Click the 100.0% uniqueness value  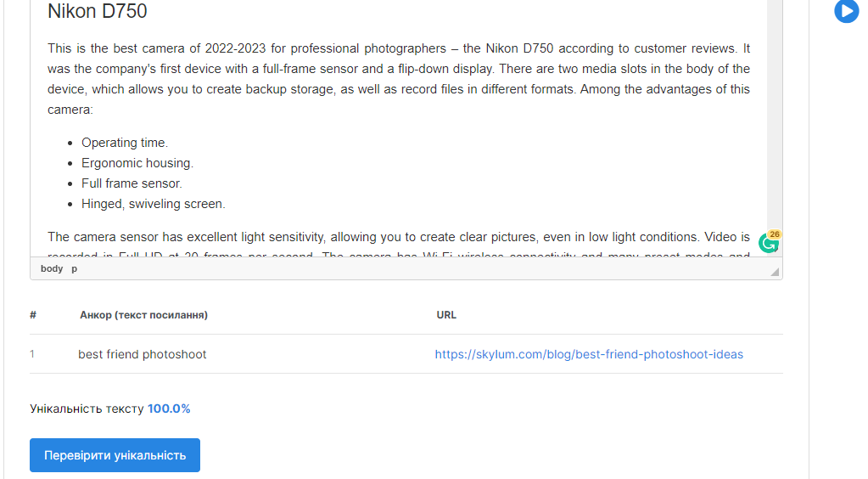coord(169,409)
